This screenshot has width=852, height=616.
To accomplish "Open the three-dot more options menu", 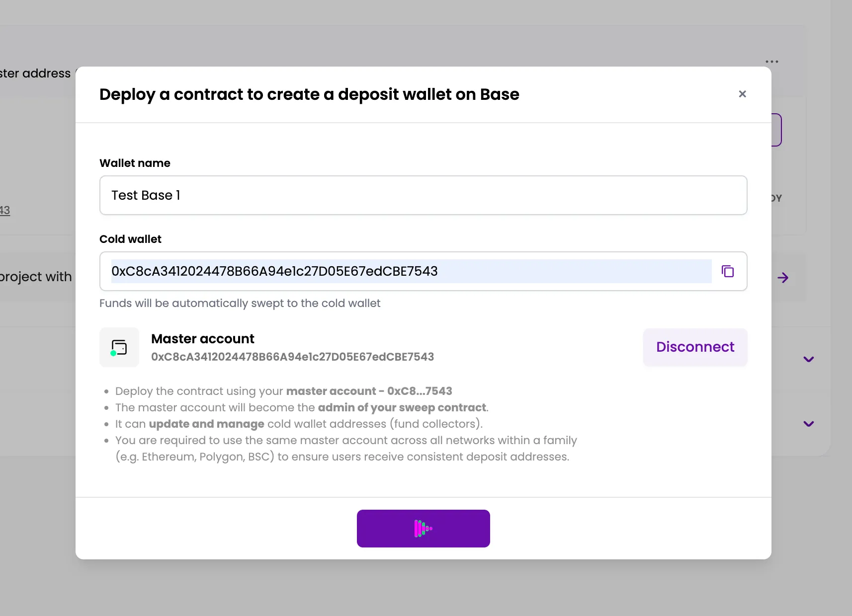I will pyautogui.click(x=771, y=62).
